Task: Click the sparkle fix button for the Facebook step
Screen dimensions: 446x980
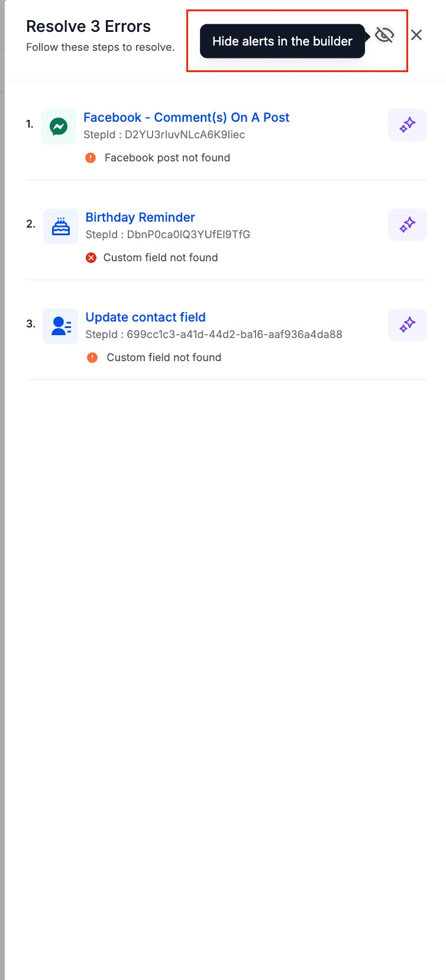Action: (x=408, y=125)
